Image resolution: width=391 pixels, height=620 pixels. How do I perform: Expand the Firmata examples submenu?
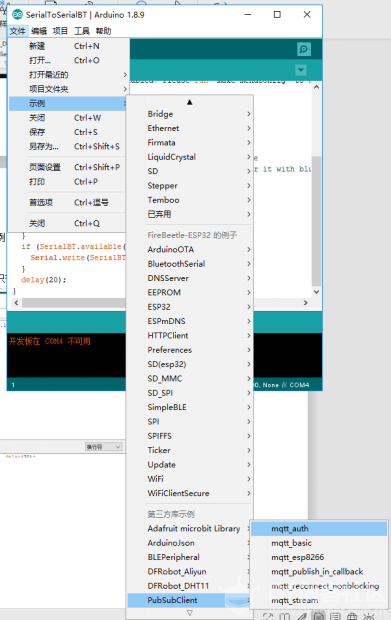[190, 142]
